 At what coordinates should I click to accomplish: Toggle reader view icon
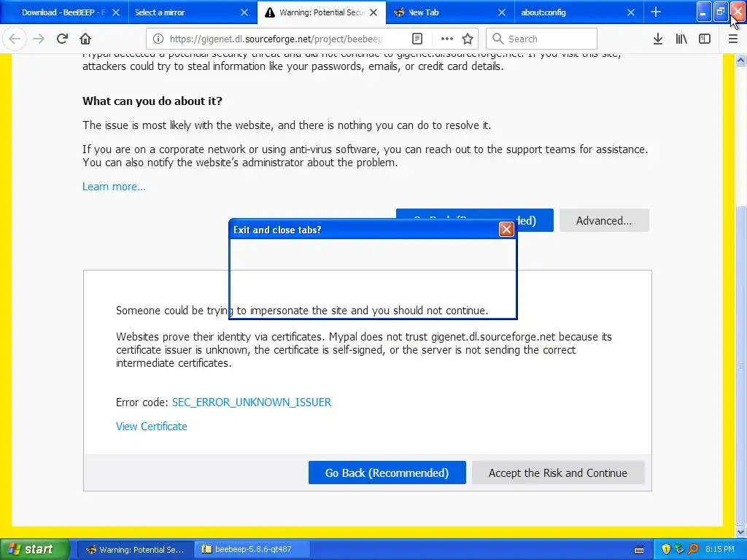(417, 39)
